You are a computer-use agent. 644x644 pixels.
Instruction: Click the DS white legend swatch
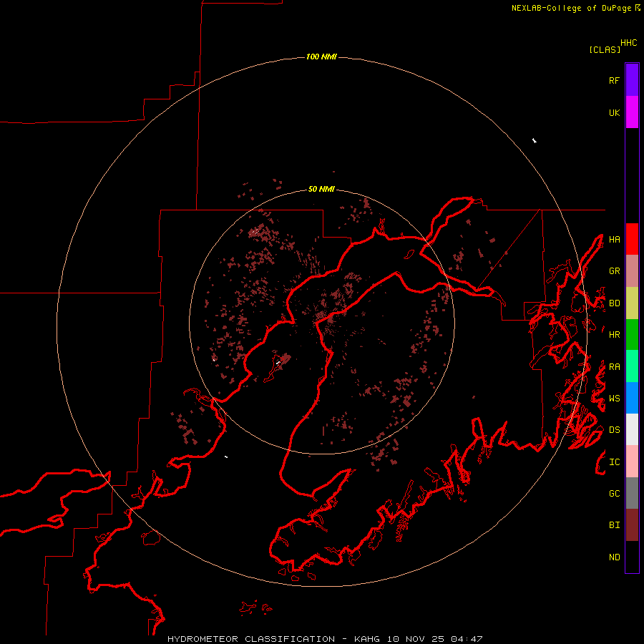[x=632, y=429]
